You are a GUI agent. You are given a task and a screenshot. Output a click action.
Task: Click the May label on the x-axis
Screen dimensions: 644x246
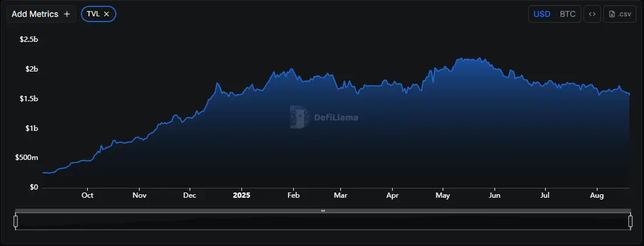pos(443,196)
